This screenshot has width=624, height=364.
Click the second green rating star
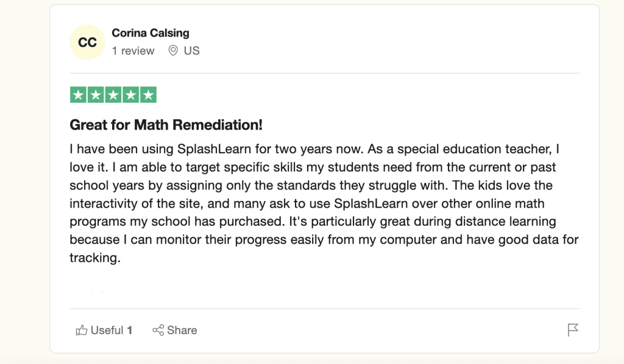[x=96, y=95]
